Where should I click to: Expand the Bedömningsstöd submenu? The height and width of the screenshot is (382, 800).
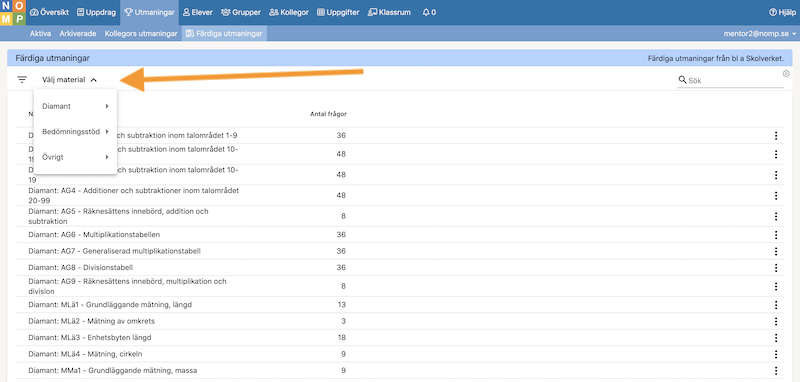pyautogui.click(x=76, y=132)
